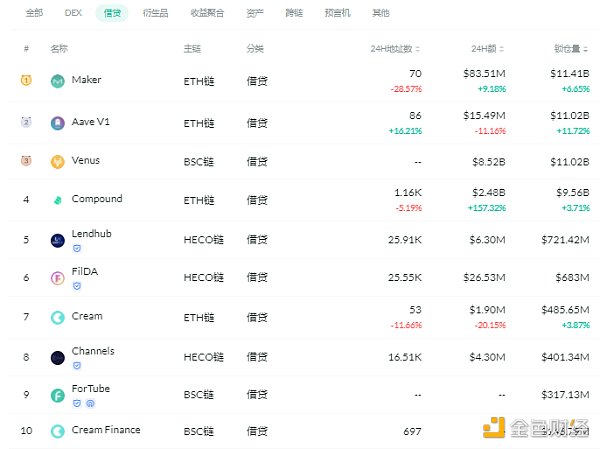
Task: Click the green Compound logo icon
Action: click(58, 200)
